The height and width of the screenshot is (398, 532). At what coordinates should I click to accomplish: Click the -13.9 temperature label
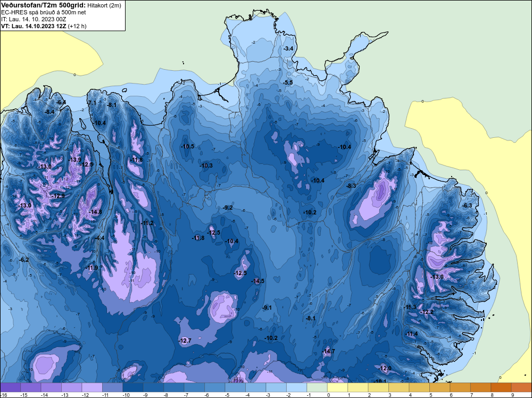pyautogui.click(x=74, y=160)
